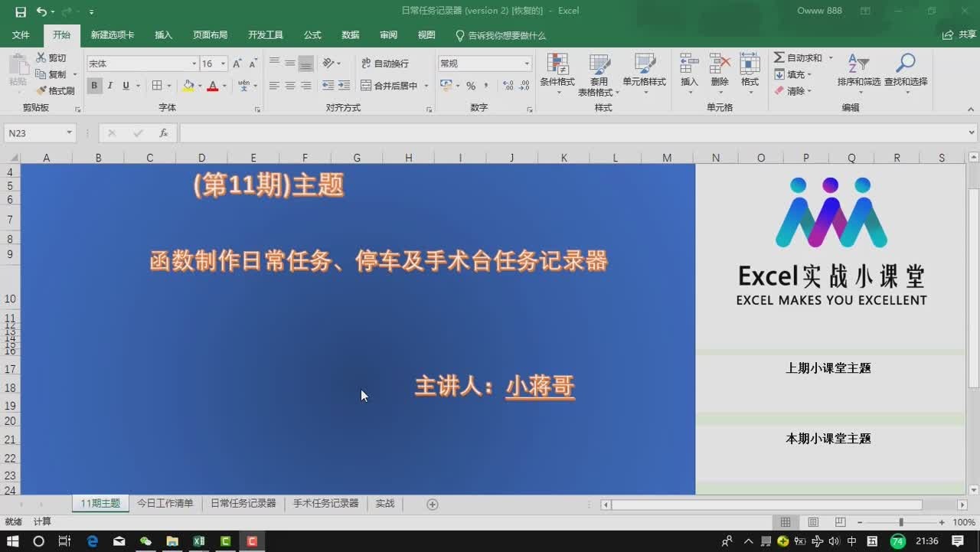
Task: Toggle Wrap Text (自动换行)
Action: (x=386, y=64)
